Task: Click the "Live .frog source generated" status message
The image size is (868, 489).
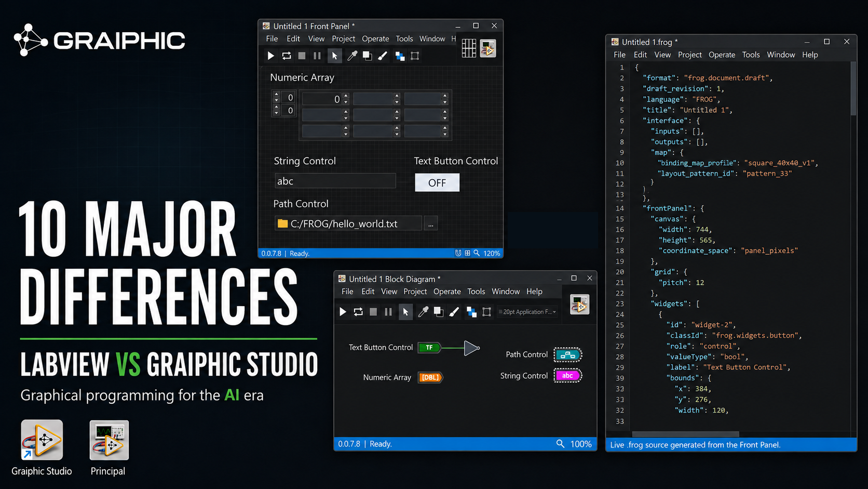Action: 695,445
